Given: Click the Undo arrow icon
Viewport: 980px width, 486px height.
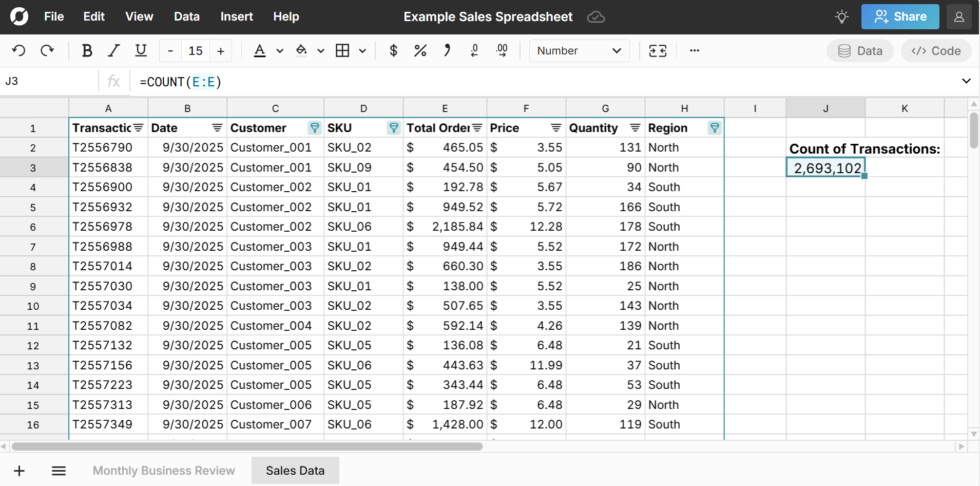Looking at the screenshot, I should [19, 51].
